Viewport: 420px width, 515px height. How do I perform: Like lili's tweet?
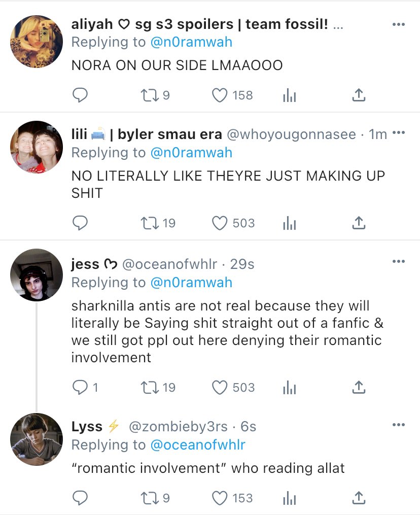click(219, 223)
